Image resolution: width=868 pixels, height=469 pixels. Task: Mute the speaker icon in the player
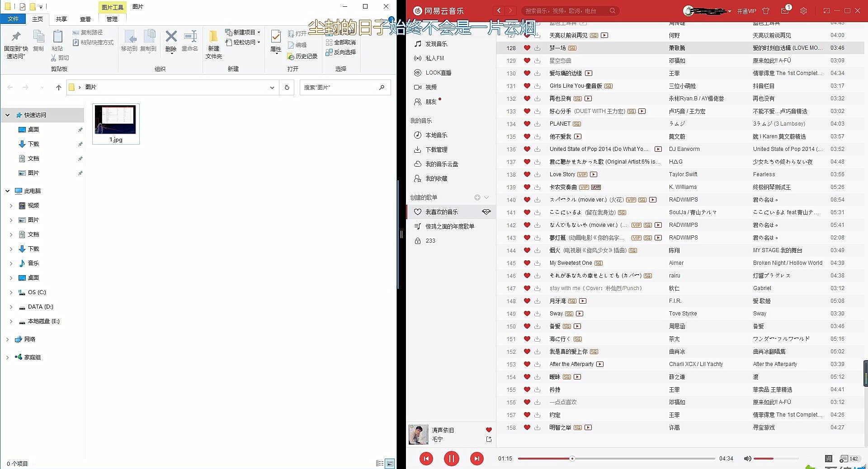pyautogui.click(x=747, y=458)
